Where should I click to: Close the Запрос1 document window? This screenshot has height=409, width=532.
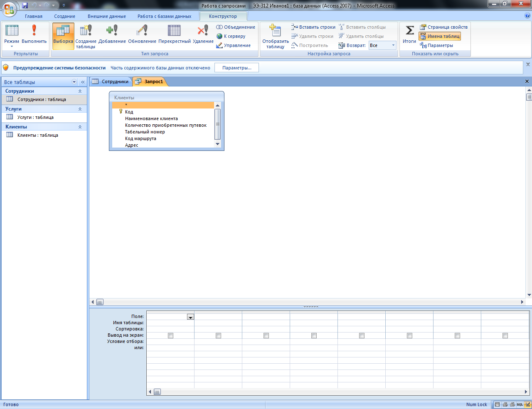[527, 81]
